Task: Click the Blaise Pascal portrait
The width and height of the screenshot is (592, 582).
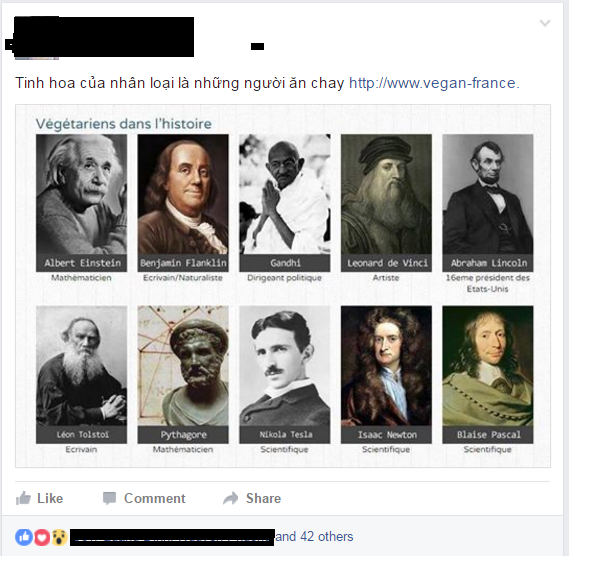Action: [x=488, y=366]
